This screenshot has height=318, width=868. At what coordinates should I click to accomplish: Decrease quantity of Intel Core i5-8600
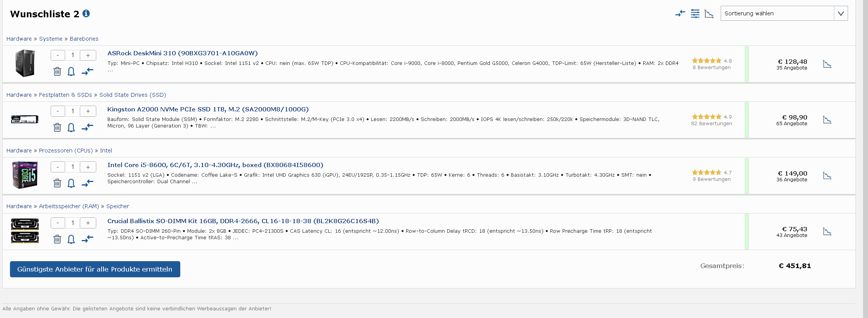pos(58,167)
